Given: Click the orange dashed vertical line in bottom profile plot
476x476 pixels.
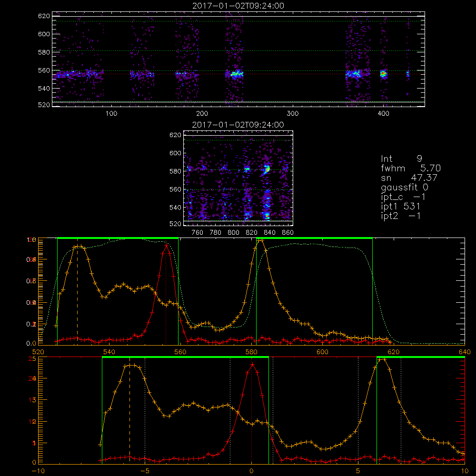Looking at the screenshot, I should pyautogui.click(x=129, y=410).
